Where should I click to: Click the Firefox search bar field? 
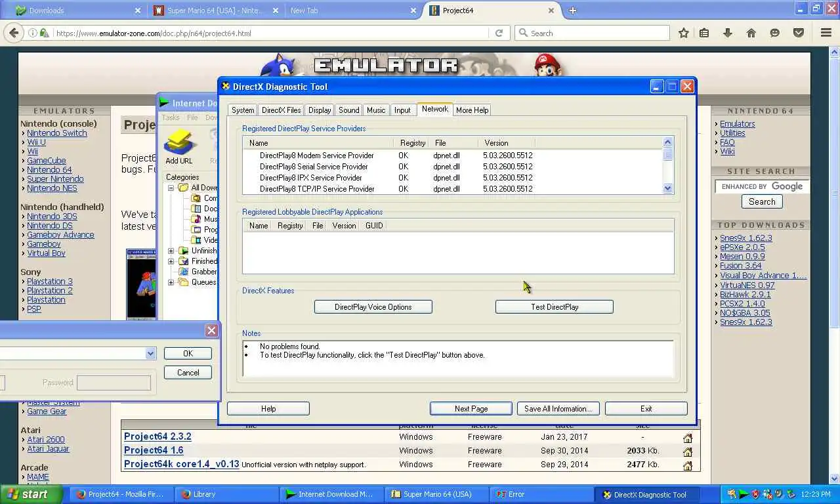click(x=593, y=33)
